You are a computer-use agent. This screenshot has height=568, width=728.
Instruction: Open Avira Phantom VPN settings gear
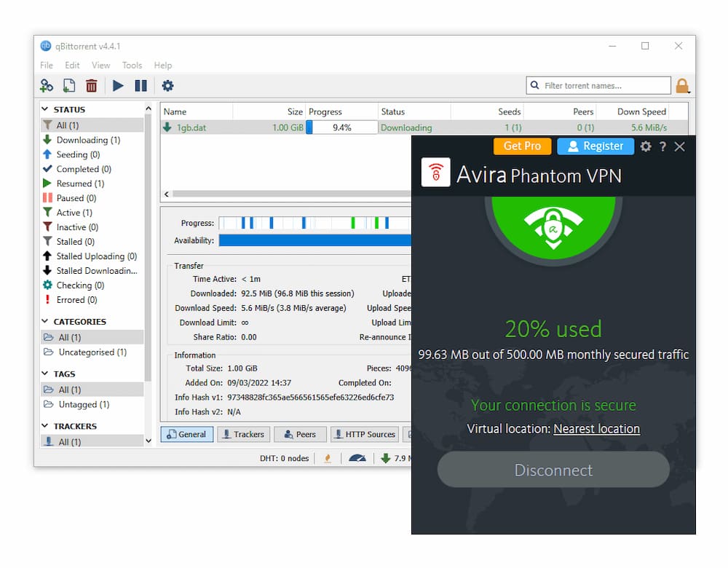click(x=646, y=146)
